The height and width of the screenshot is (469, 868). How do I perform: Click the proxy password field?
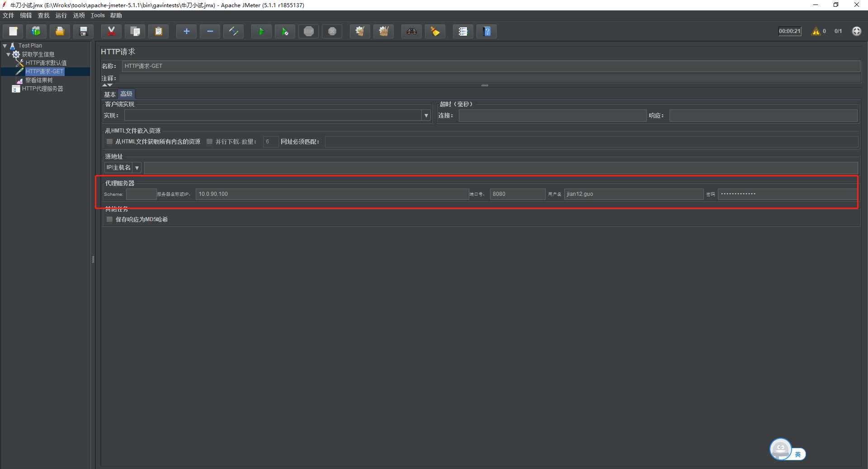[x=787, y=194]
